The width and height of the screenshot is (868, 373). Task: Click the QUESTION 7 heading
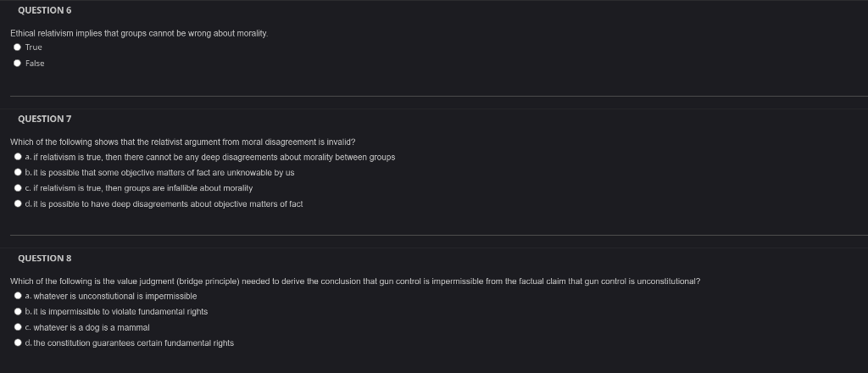(x=44, y=119)
